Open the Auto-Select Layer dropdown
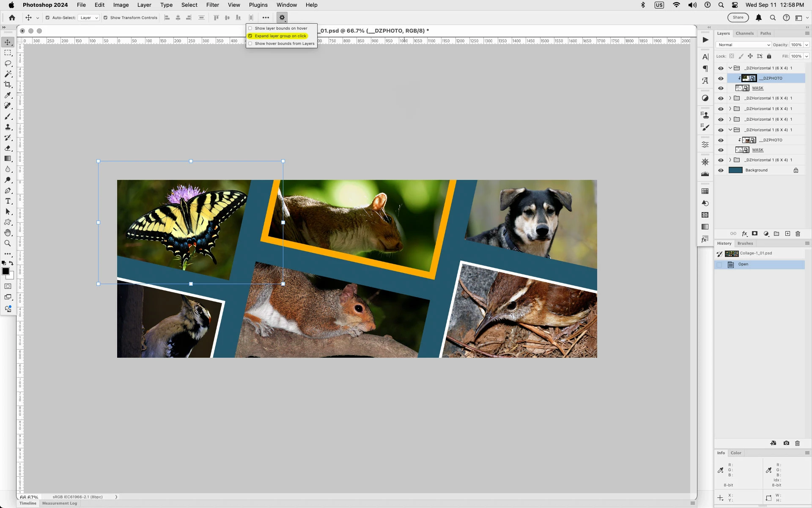 [89, 18]
